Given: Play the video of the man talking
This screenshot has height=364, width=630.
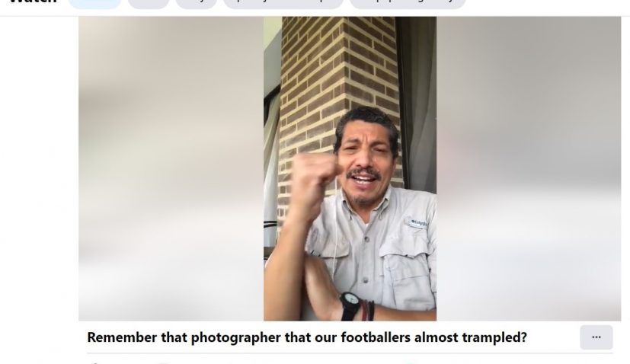Looking at the screenshot, I should pyautogui.click(x=350, y=169).
